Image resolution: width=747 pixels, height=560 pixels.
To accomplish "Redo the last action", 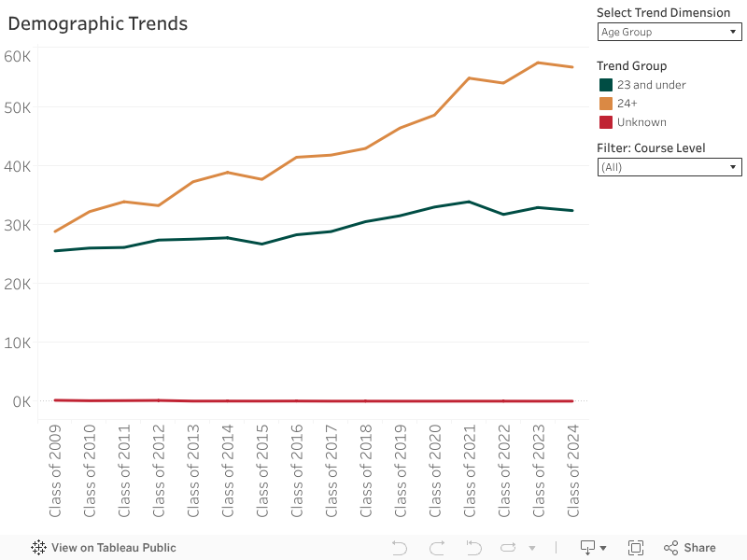I will click(436, 548).
